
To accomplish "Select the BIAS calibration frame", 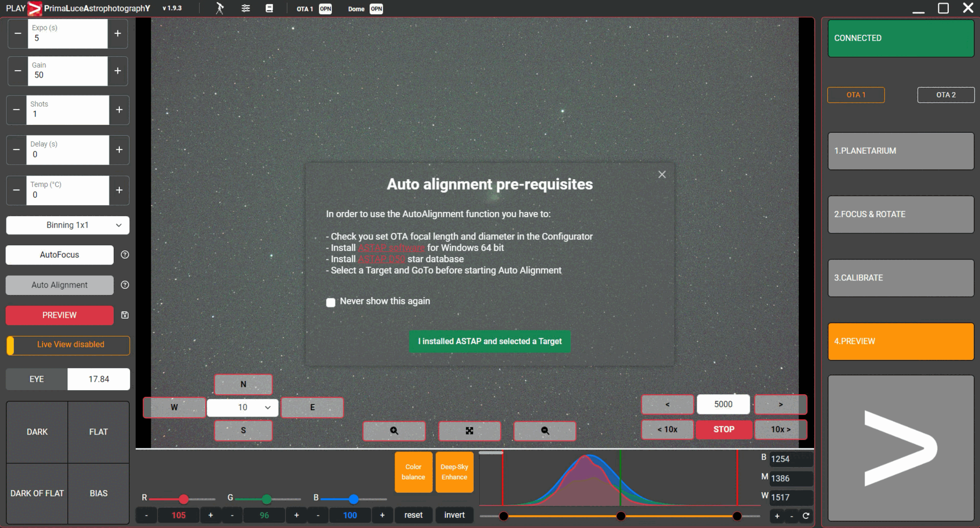I will point(99,493).
